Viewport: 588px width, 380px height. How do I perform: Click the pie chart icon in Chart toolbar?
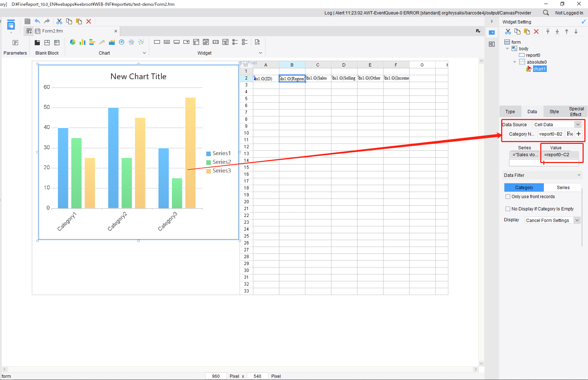pyautogui.click(x=73, y=42)
